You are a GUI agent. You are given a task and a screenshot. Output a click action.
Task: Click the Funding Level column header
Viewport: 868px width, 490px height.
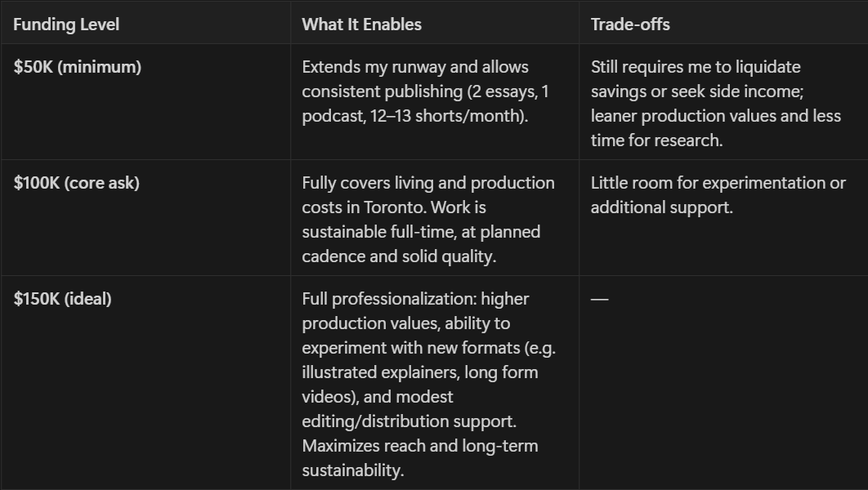tap(66, 24)
